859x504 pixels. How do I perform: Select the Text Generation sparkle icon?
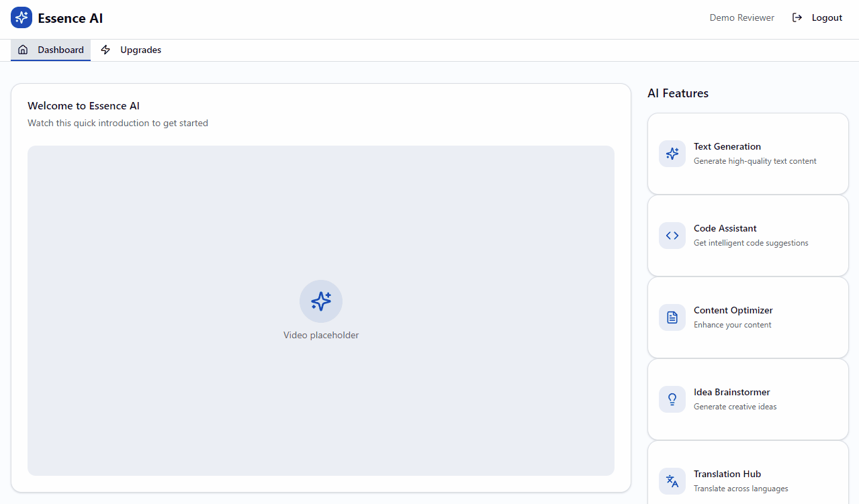coord(672,154)
